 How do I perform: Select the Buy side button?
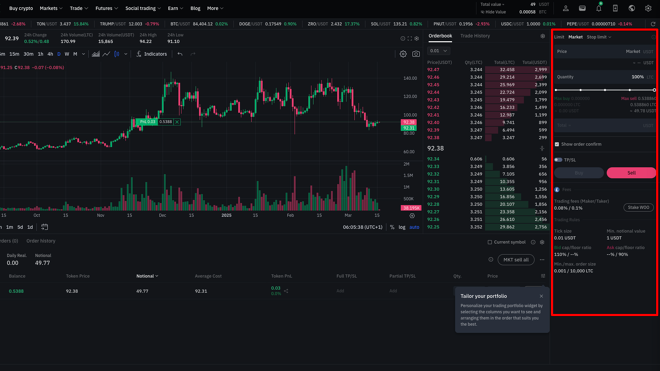[x=579, y=173]
